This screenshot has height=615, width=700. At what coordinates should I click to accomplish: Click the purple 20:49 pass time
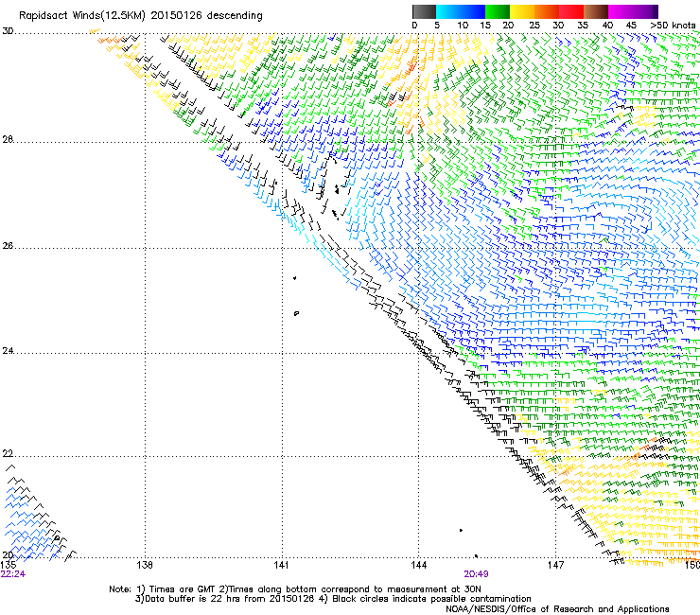pos(476,574)
